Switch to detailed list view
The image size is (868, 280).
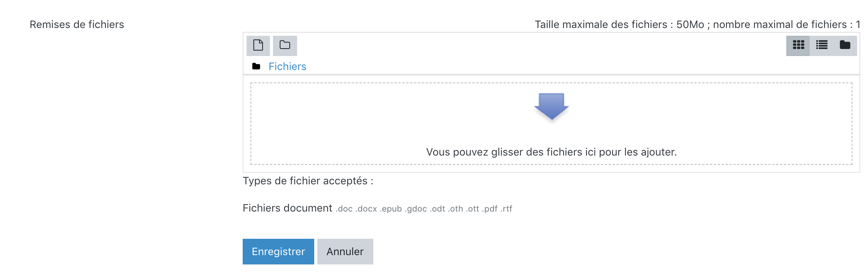point(821,45)
